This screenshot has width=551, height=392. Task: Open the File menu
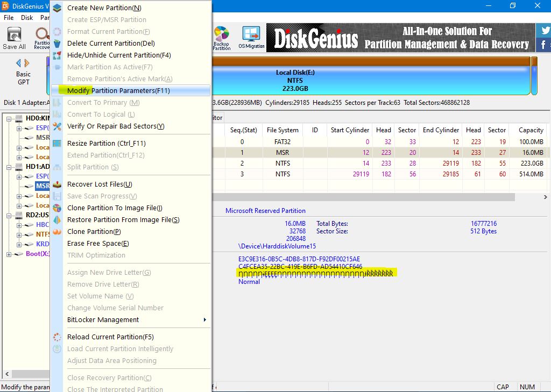[9, 18]
